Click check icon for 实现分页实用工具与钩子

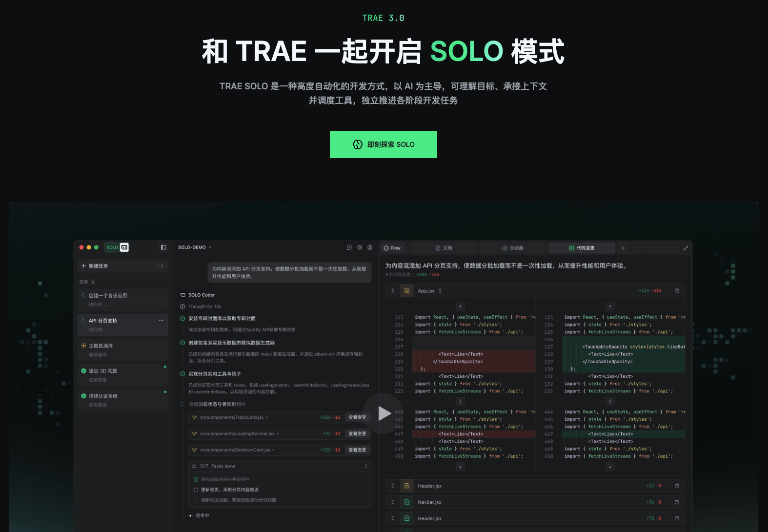coord(182,374)
